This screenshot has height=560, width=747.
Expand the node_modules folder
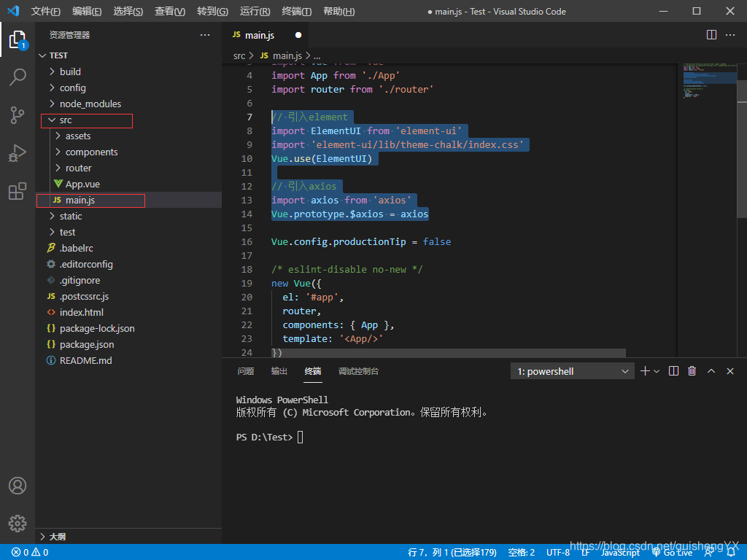pos(90,104)
